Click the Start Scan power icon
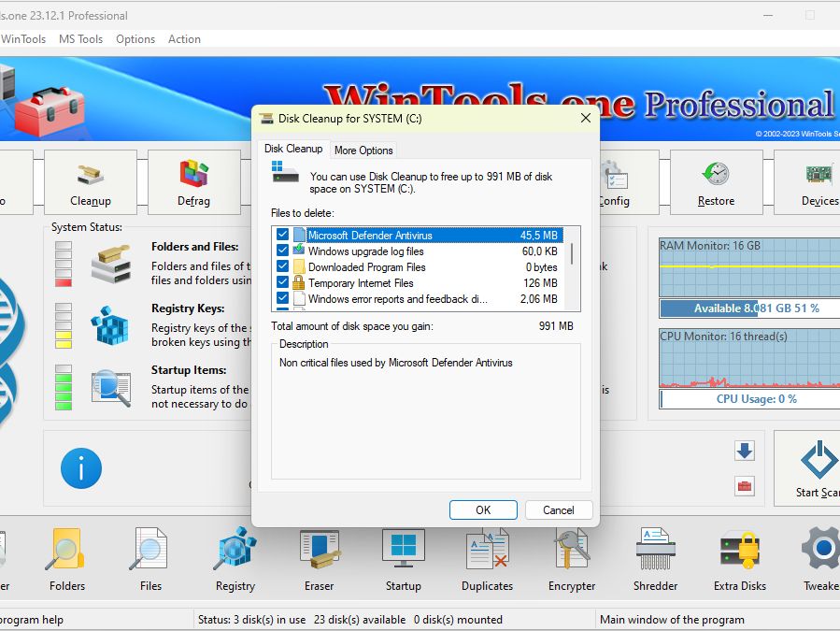Viewport: 840px width, 631px height. point(818,459)
